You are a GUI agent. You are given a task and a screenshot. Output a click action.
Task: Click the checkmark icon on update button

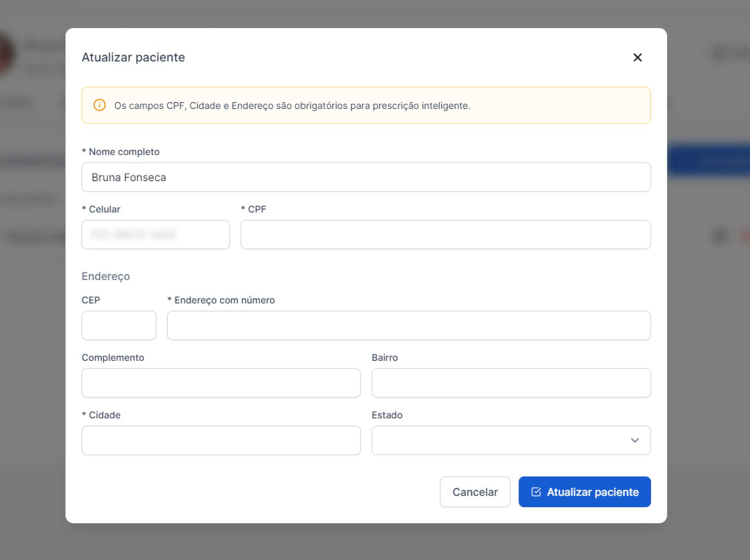[536, 492]
